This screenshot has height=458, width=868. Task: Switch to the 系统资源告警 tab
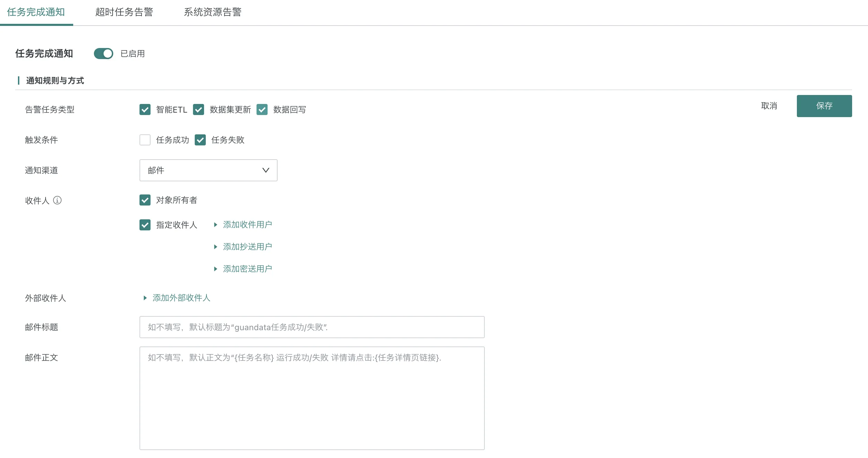tap(212, 12)
